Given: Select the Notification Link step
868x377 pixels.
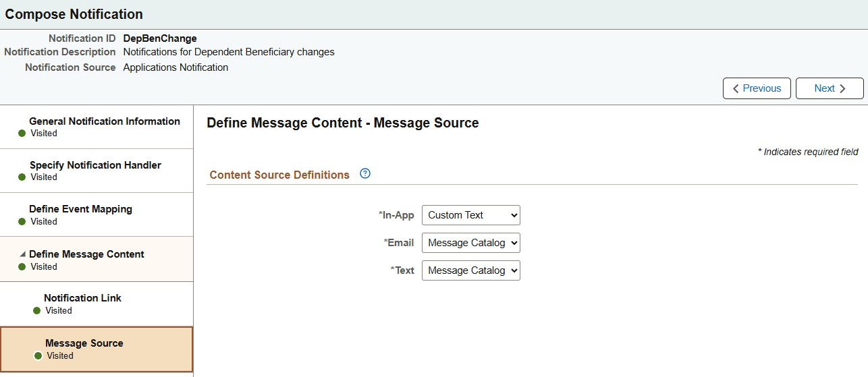Looking at the screenshot, I should (x=82, y=298).
